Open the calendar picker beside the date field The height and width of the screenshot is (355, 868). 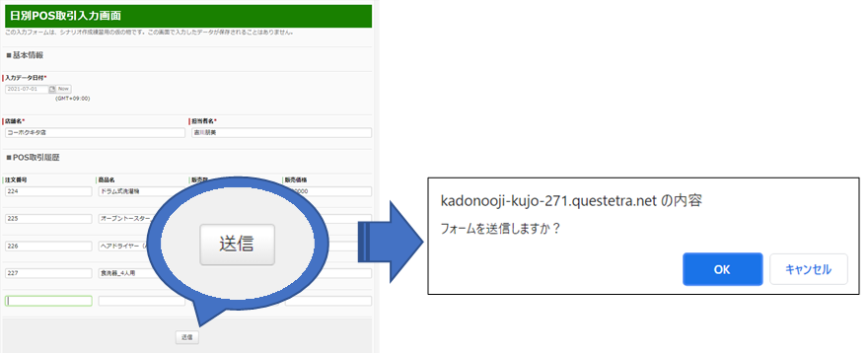tap(52, 89)
